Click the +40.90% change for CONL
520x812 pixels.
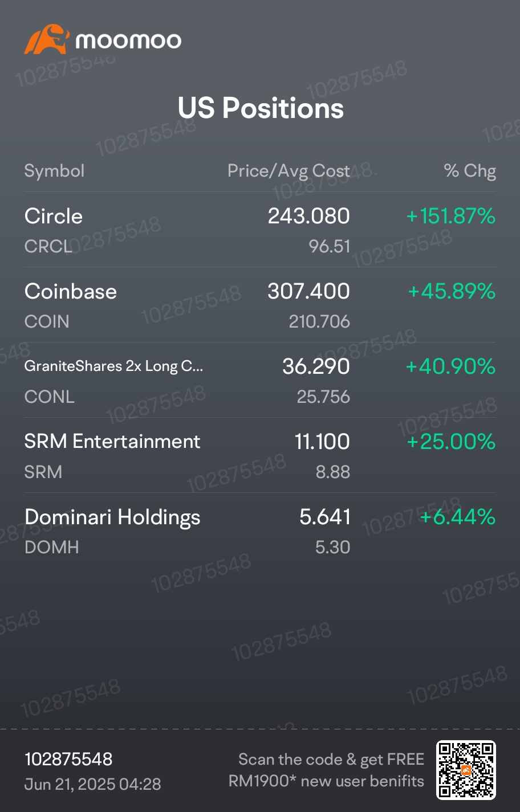[x=450, y=366]
